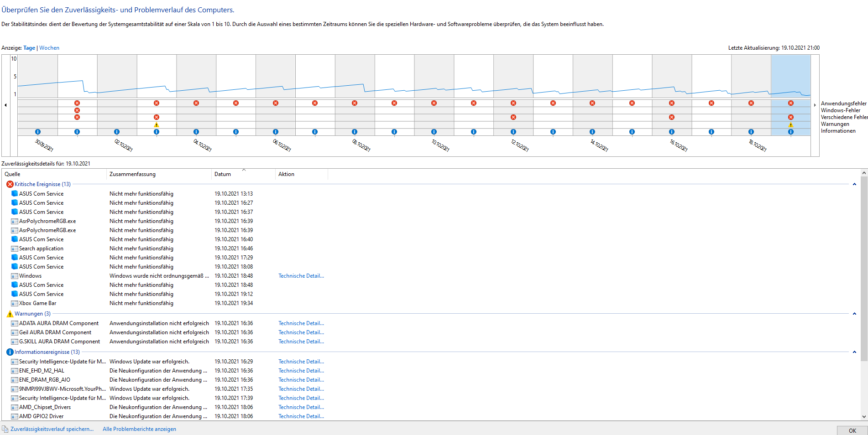Click application error icon above 08.10.2021
Image resolution: width=868 pixels, height=435 pixels.
(355, 103)
